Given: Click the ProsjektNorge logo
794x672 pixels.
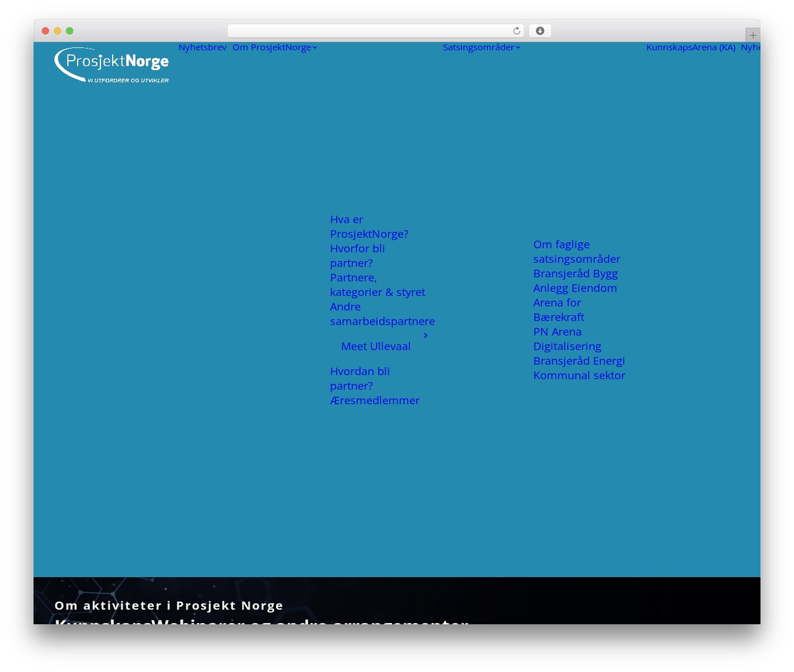Looking at the screenshot, I should [x=112, y=64].
